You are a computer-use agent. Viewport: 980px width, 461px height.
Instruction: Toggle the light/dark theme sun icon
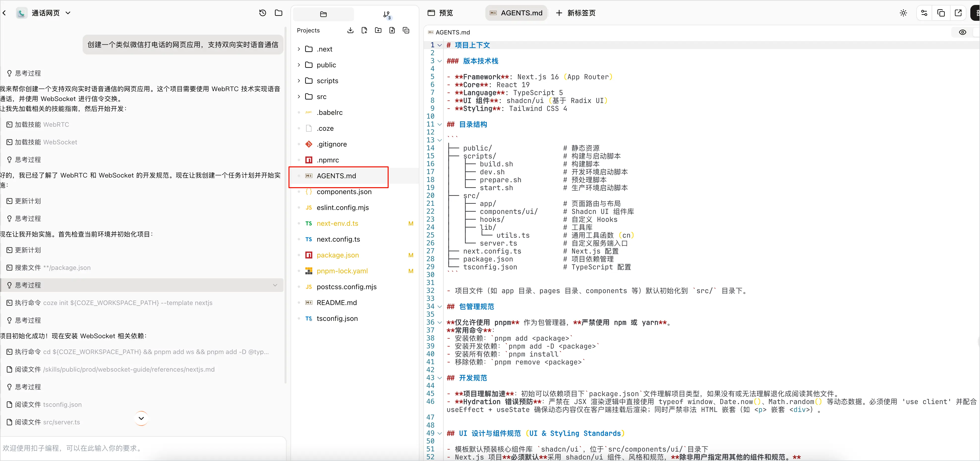tap(903, 13)
